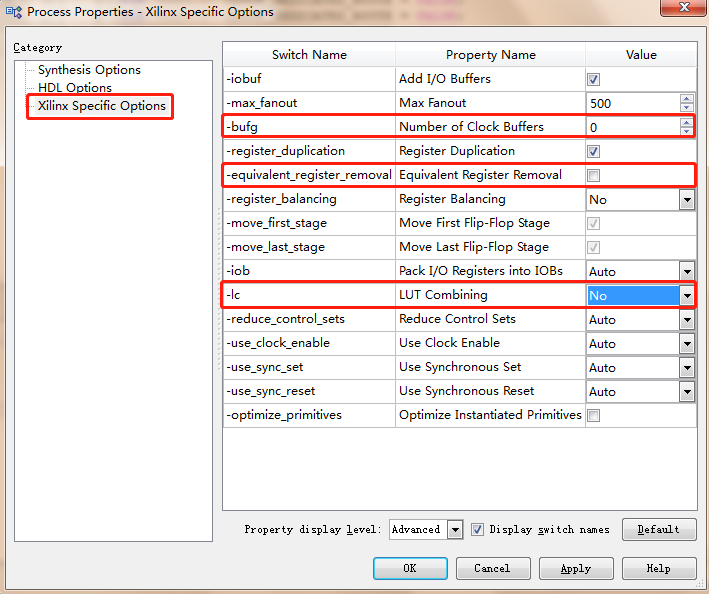Select the -reduce_control_sets switch cell
Image resolution: width=709 pixels, height=594 pixels.
tap(309, 319)
